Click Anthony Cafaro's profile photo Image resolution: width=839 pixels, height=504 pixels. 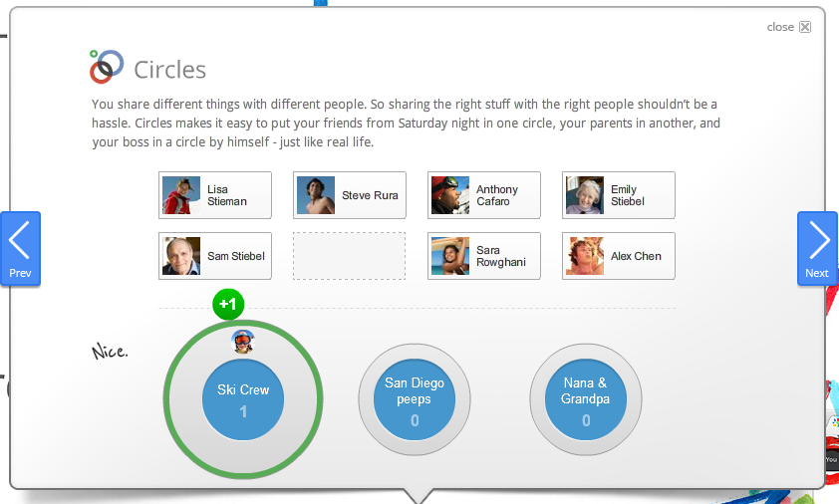coord(450,195)
